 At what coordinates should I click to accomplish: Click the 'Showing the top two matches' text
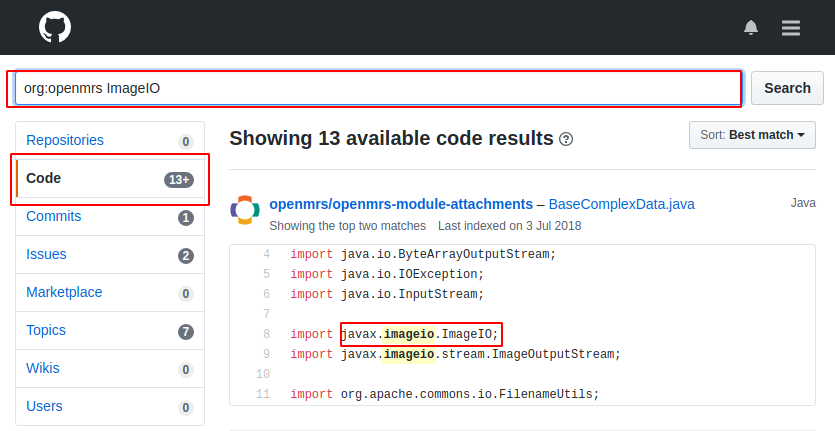348,226
